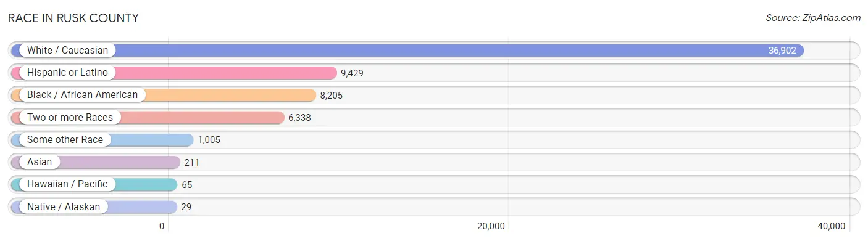Screen dimensions: 868x241
Task: Click the Some other Race label
Action: 65,139
